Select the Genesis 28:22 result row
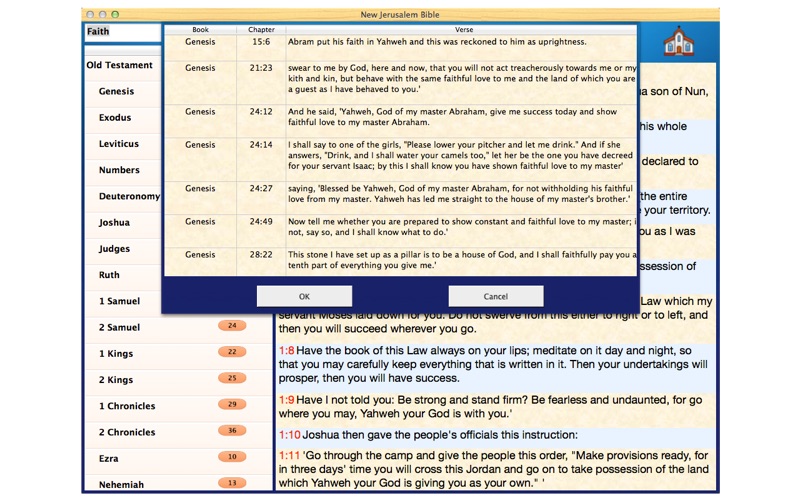 (401, 262)
